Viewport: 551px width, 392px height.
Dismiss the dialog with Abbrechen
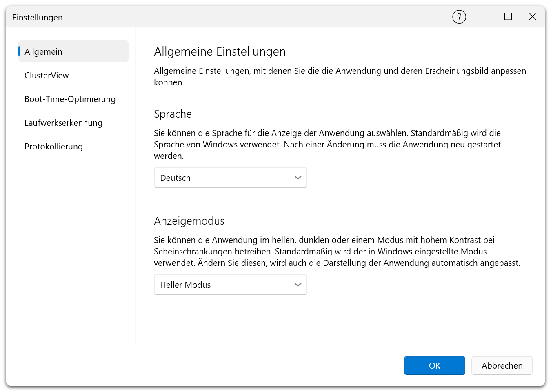(x=502, y=365)
